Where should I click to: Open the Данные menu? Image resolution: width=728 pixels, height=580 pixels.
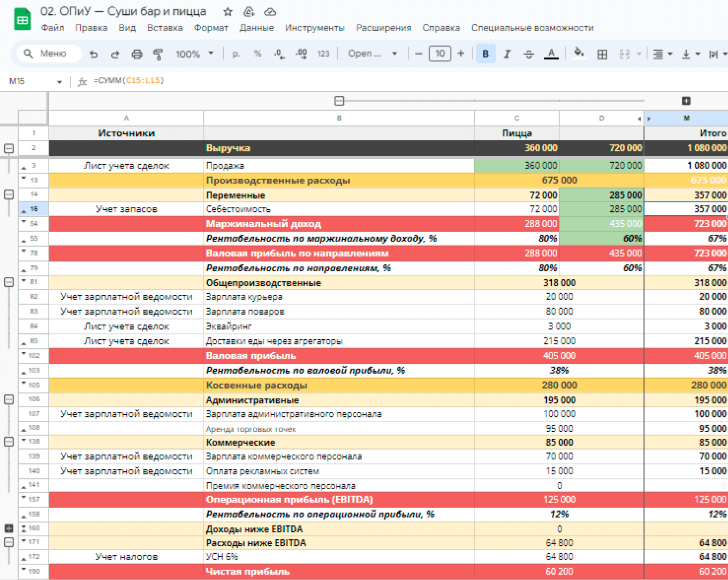point(256,28)
